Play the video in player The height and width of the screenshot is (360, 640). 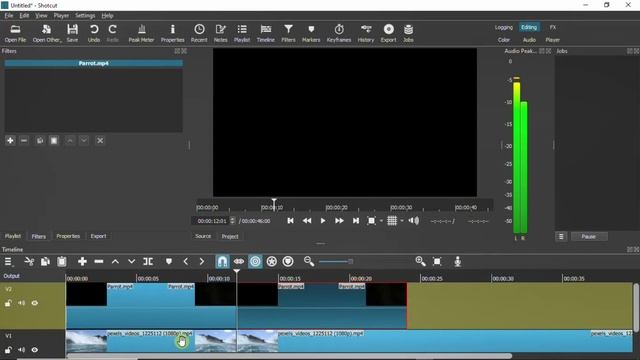(323, 221)
